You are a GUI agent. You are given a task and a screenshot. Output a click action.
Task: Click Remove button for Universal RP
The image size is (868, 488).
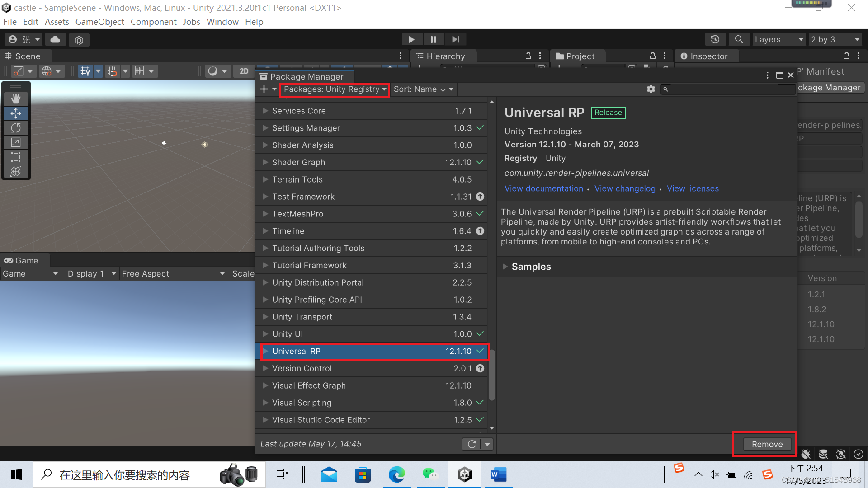coord(767,444)
